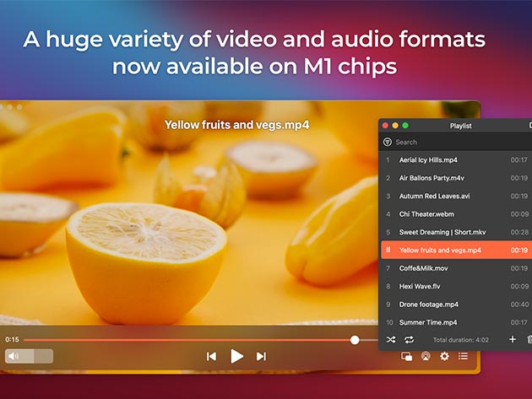Select Summer Time.mp4 in playlist

click(455, 322)
